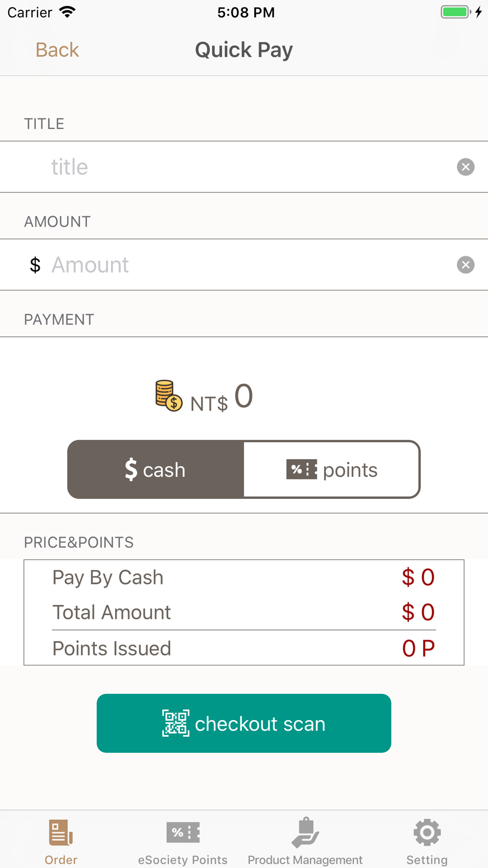The width and height of the screenshot is (488, 868).
Task: Switch payment method to points
Action: pos(332,470)
